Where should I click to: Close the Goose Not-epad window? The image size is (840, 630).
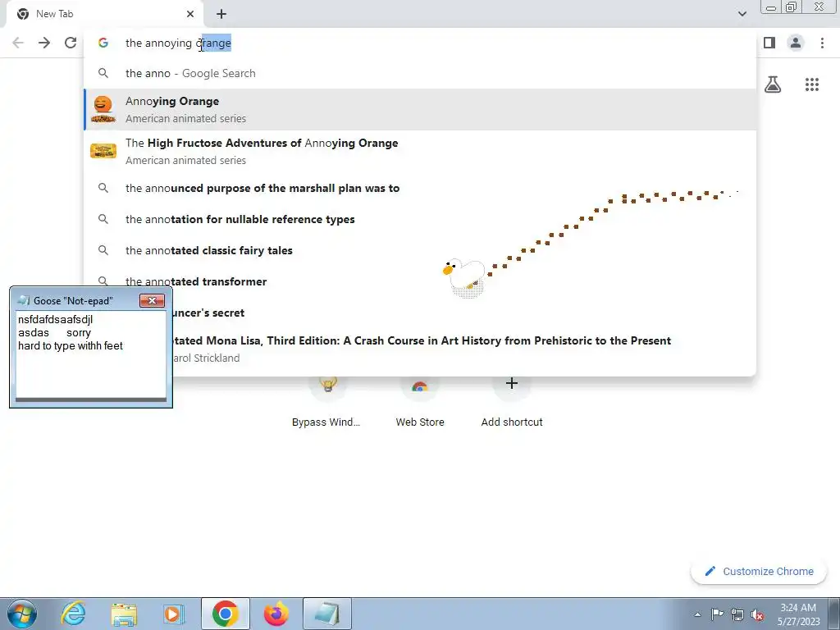point(152,300)
